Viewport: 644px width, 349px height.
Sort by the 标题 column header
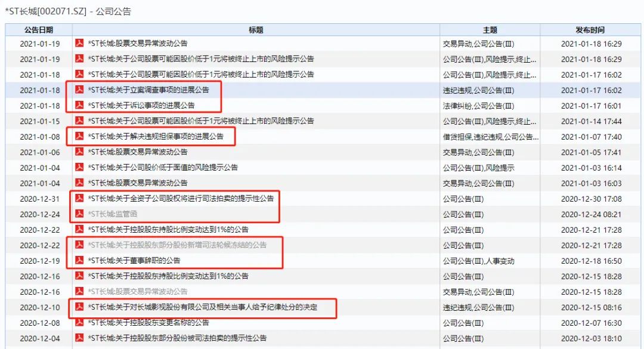click(256, 30)
